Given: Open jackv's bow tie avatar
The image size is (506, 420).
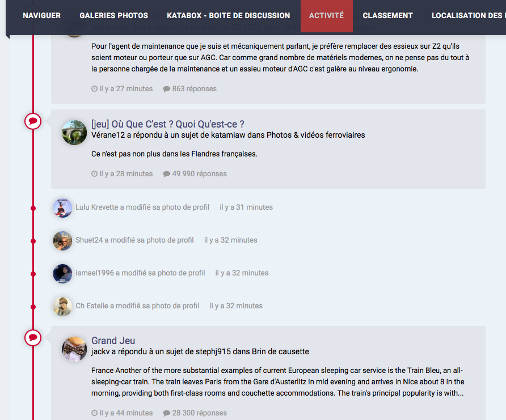Looking at the screenshot, I should [x=74, y=349].
